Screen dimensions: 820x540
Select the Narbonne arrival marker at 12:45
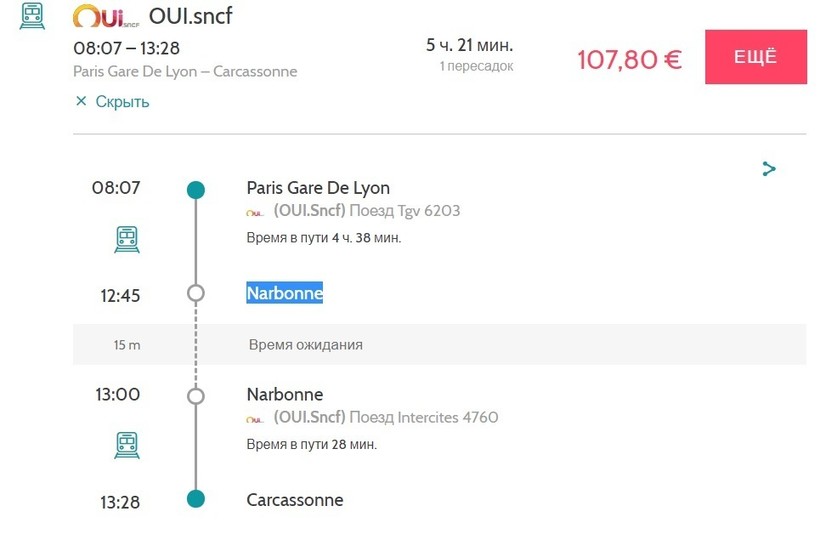[x=196, y=293]
